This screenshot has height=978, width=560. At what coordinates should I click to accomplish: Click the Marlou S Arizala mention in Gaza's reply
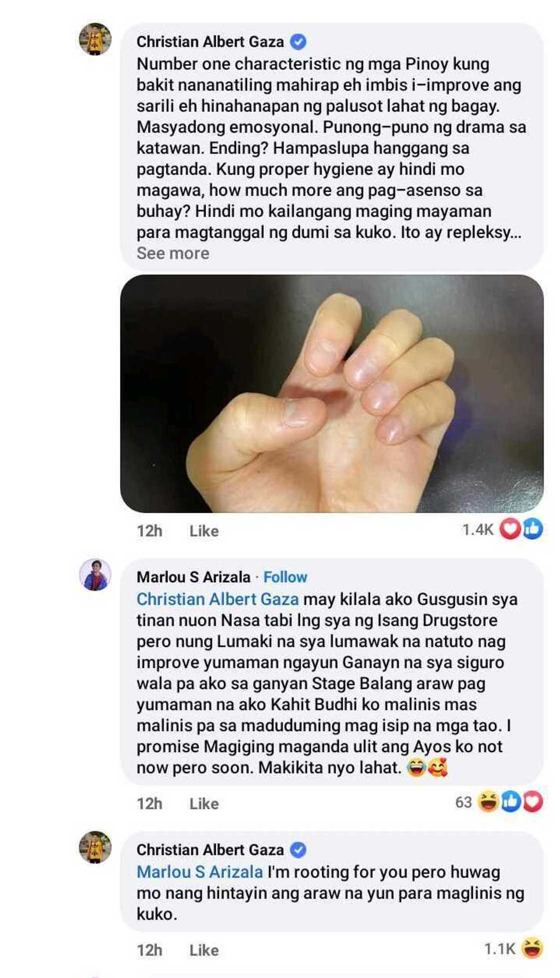199,872
